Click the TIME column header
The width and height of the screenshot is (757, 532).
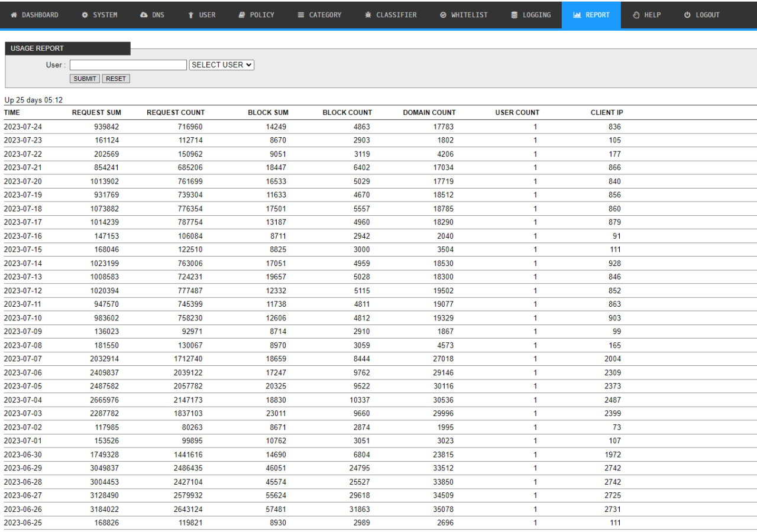point(12,112)
